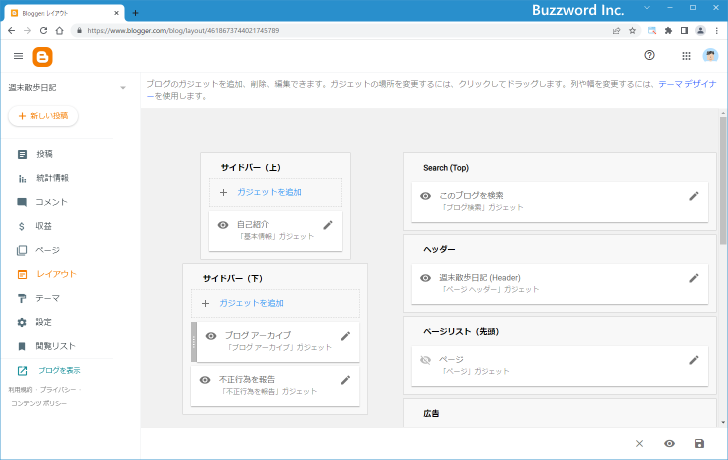Follow the テーマ デザイナー link
Screen dimensions: 728x460
coord(687,84)
